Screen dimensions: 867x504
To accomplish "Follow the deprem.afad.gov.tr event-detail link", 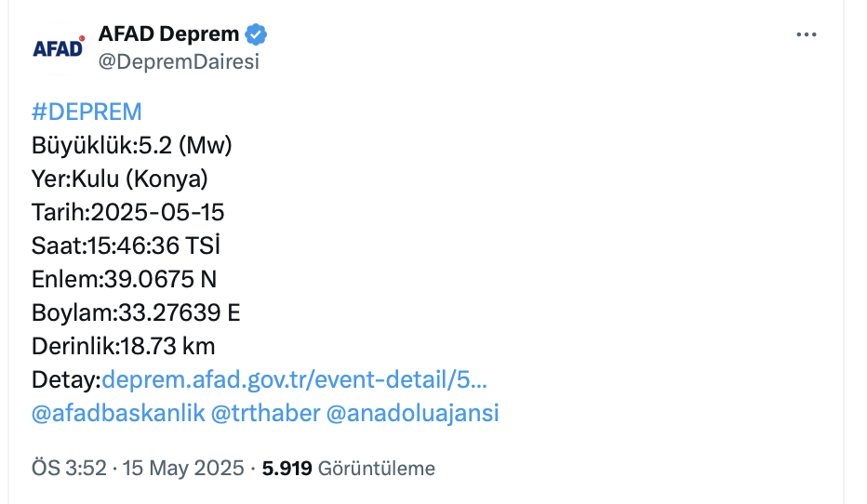I will click(294, 379).
